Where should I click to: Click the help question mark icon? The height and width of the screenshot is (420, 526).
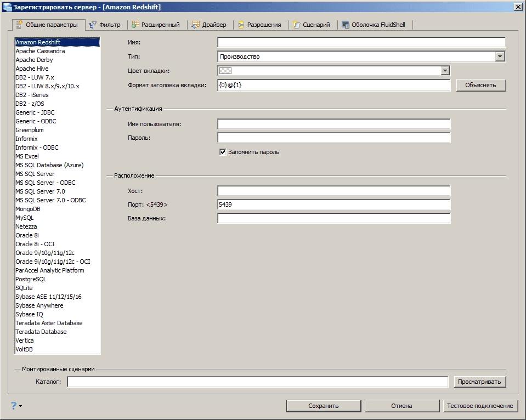pyautogui.click(x=14, y=406)
